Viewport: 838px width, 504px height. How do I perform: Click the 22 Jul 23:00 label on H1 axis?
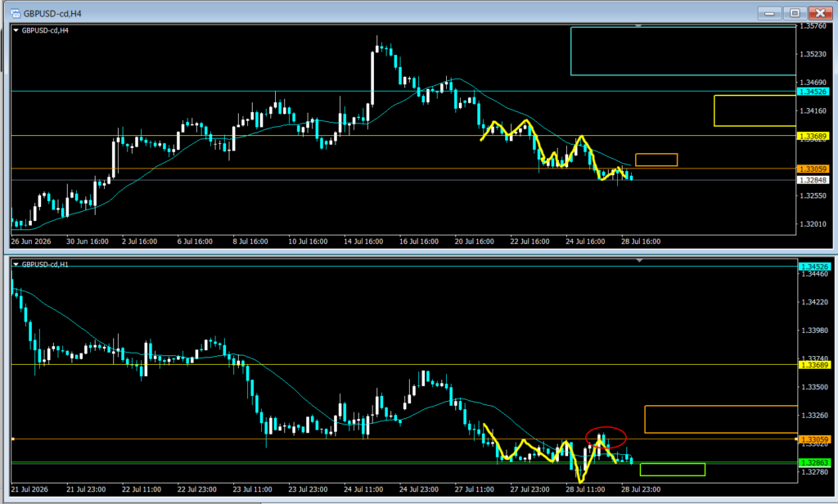[197, 489]
